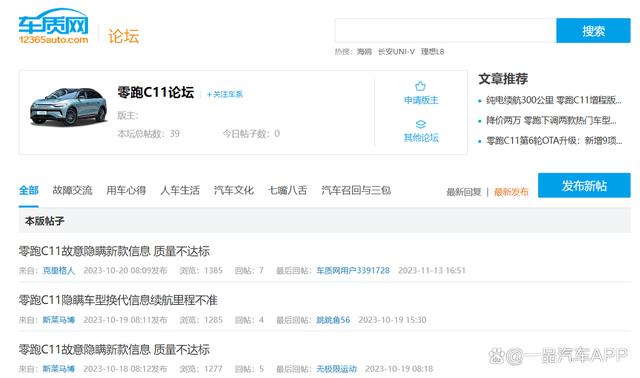Open the 2023-10-20 post by 克里格人

pos(114,251)
